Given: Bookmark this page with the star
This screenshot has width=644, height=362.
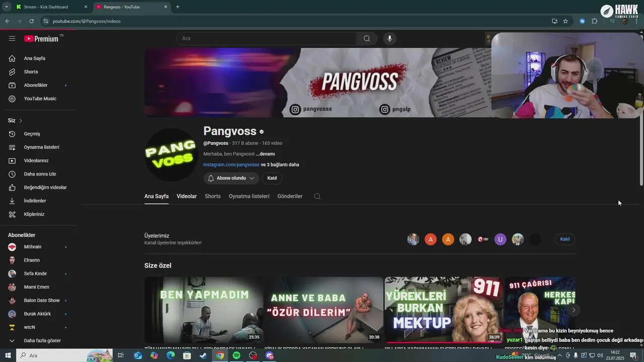Looking at the screenshot, I should point(566,21).
